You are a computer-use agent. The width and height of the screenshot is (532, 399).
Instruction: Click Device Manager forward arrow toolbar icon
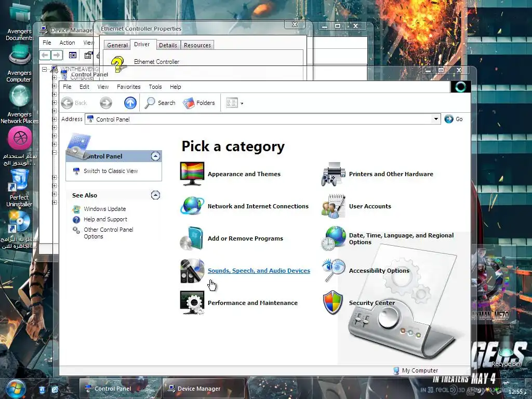pyautogui.click(x=57, y=55)
